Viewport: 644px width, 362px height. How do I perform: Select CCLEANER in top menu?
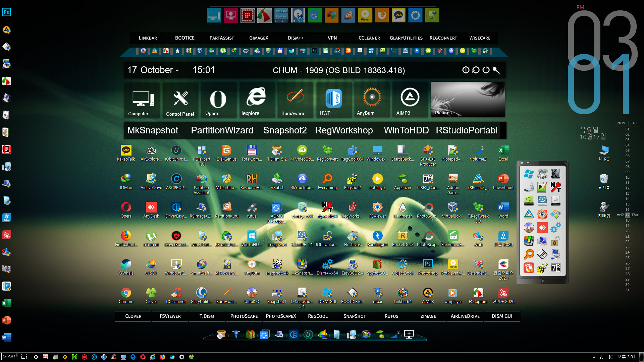pos(369,38)
